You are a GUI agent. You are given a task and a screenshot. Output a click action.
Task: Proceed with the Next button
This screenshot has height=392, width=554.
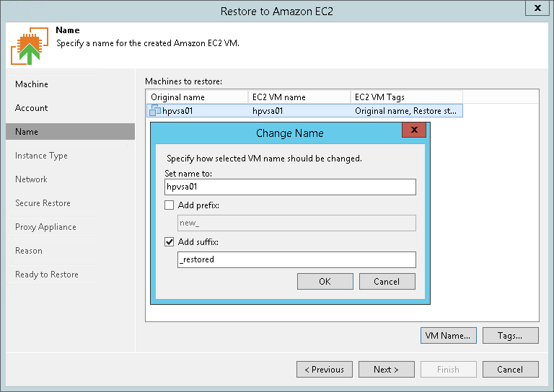click(x=387, y=370)
